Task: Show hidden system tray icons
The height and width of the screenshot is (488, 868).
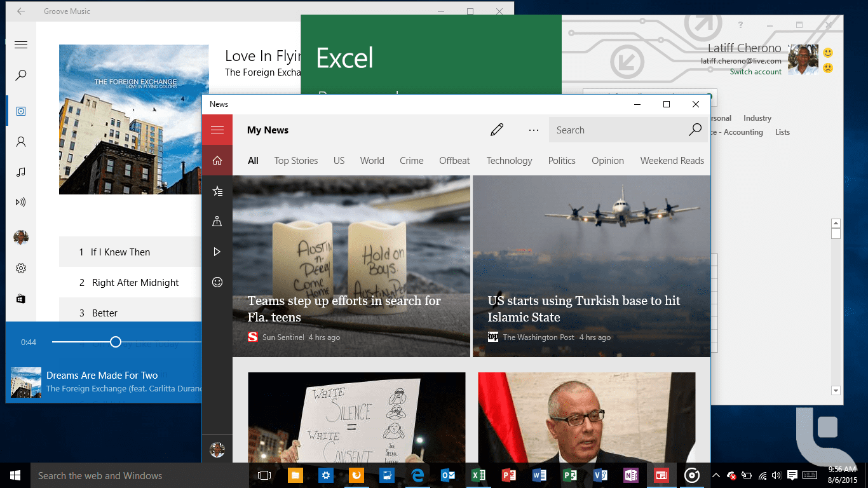Action: pyautogui.click(x=716, y=475)
